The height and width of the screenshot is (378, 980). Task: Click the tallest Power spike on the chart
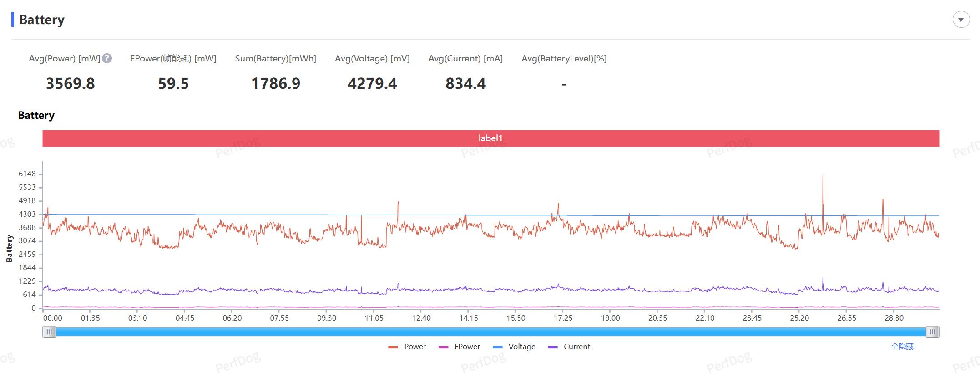(823, 176)
